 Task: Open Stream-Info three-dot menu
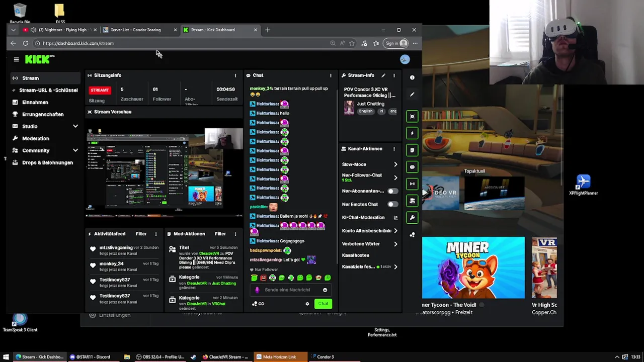(394, 75)
